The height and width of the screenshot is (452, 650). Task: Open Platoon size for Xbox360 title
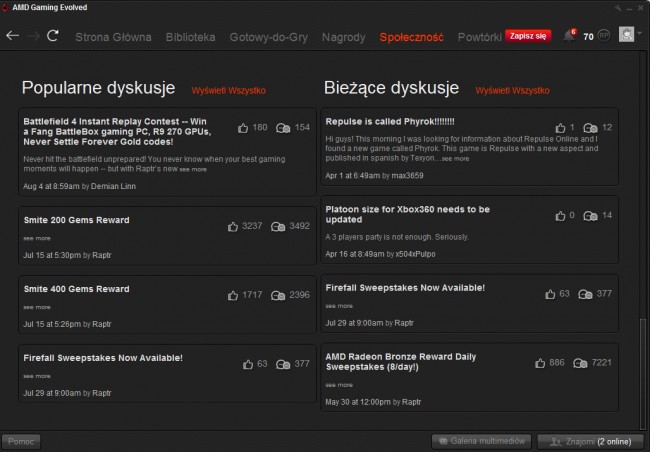click(x=407, y=214)
